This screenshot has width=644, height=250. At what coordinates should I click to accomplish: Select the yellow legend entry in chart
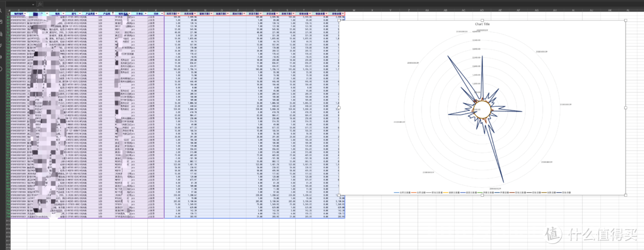[x=451, y=193]
